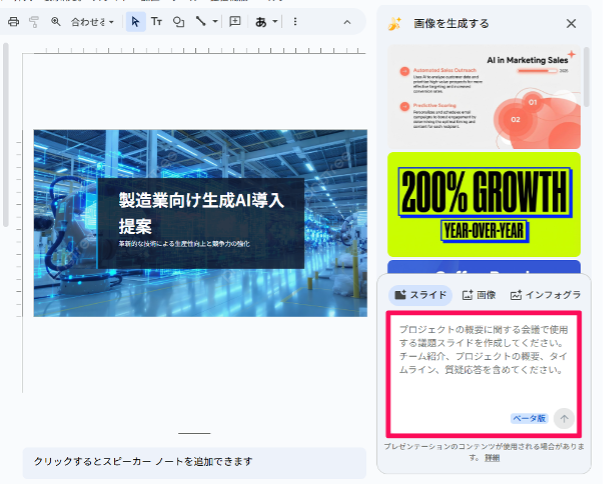Open the three-dot more options menu

295,22
